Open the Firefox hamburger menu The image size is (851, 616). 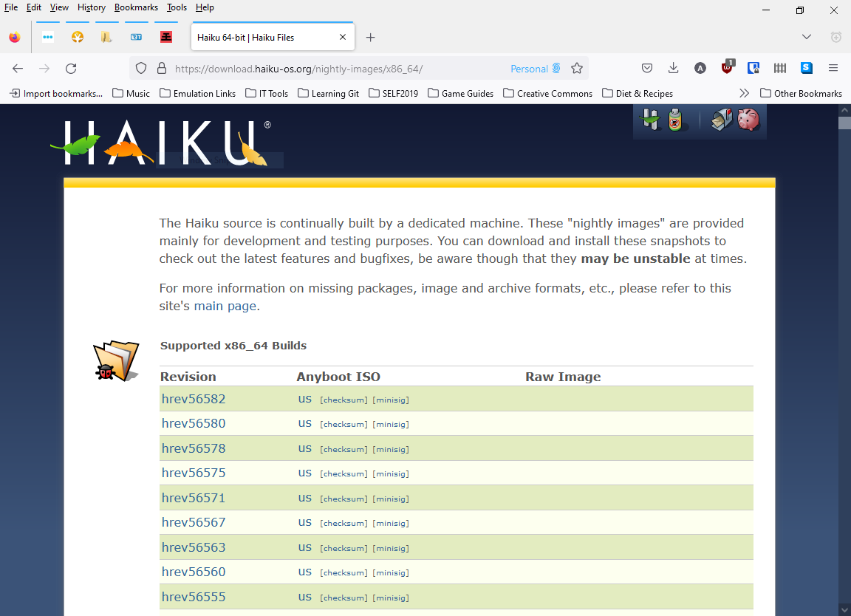coord(833,69)
